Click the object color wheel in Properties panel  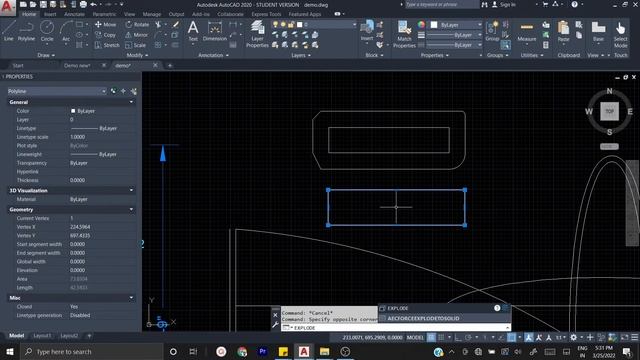[421, 25]
